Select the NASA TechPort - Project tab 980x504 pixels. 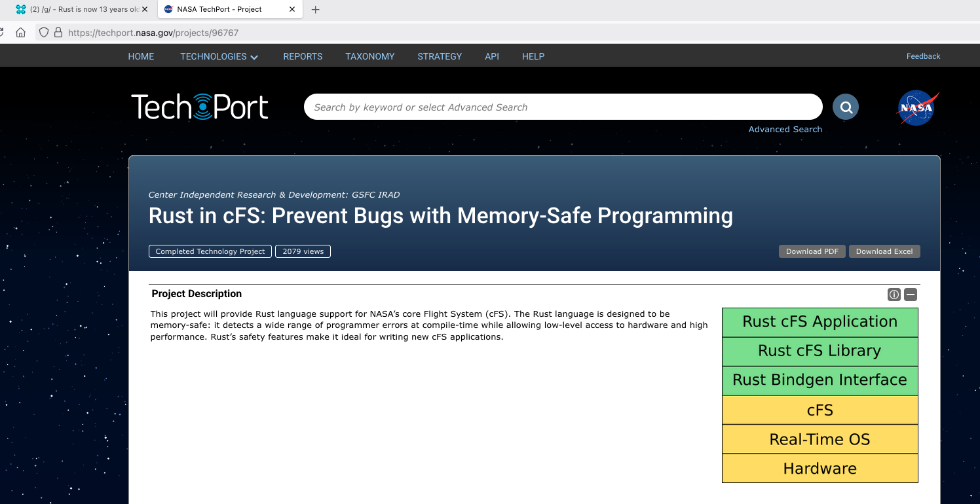230,9
